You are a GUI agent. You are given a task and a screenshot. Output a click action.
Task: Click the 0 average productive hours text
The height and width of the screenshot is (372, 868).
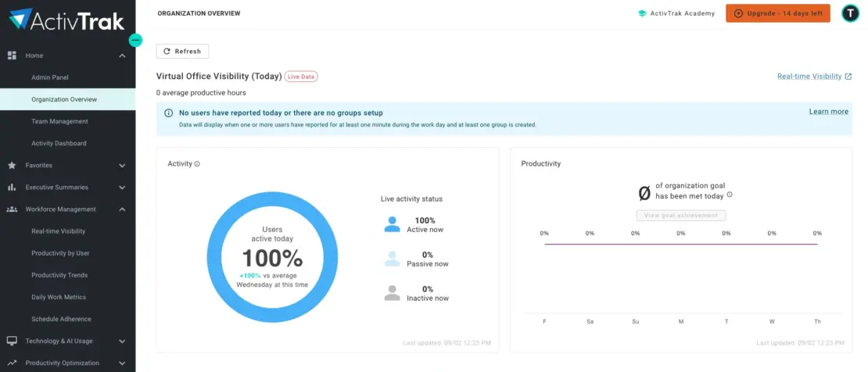pyautogui.click(x=201, y=93)
